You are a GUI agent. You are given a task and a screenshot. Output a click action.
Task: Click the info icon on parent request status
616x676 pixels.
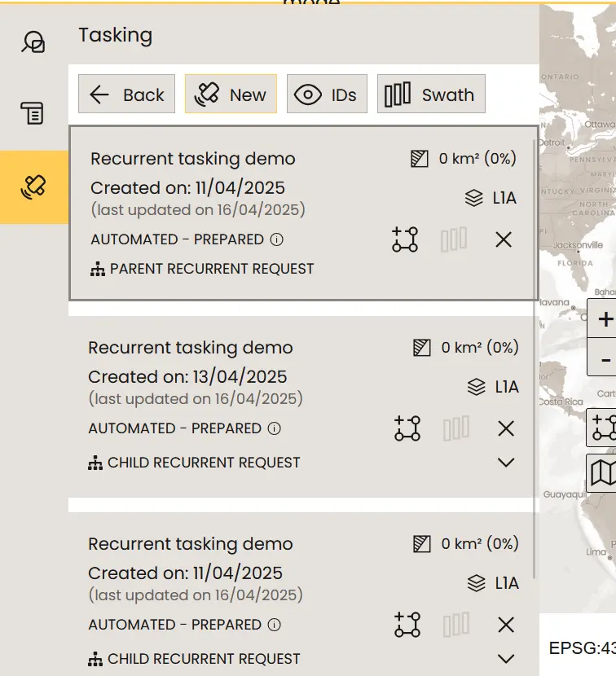coord(276,239)
